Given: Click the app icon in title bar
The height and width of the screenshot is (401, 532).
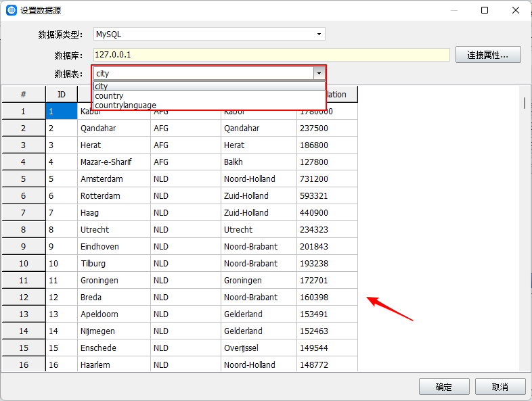Looking at the screenshot, I should pos(12,10).
